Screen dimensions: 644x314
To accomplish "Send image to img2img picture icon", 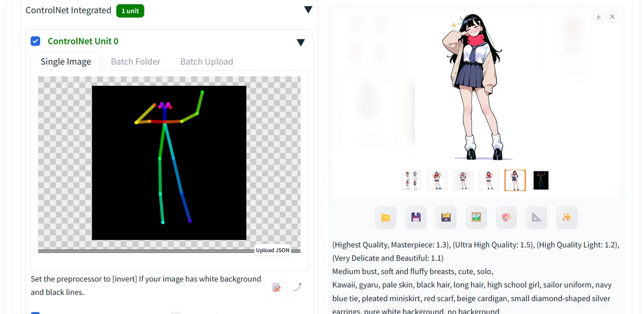I will tap(476, 217).
